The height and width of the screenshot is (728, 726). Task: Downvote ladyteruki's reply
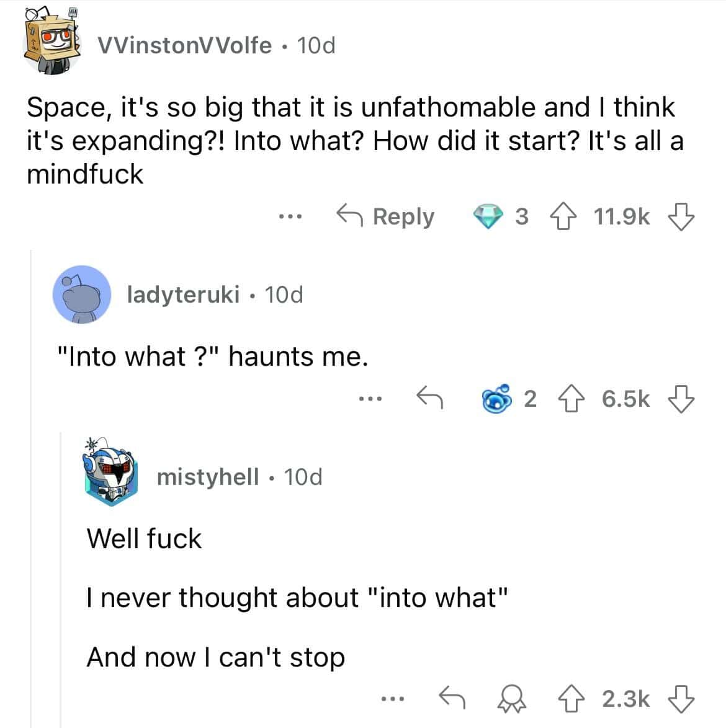[x=681, y=399]
